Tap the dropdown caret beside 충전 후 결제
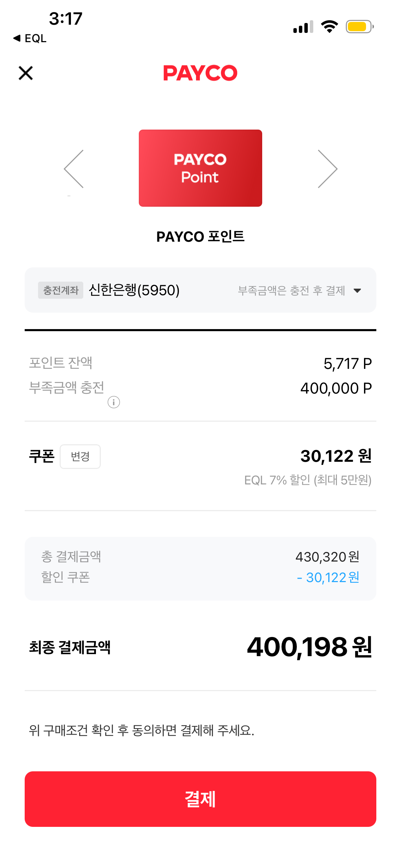The image size is (401, 868). pos(357,291)
